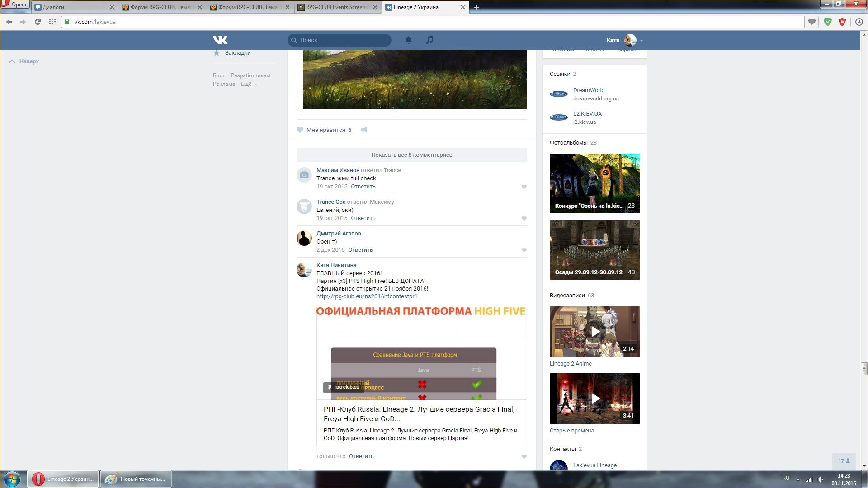This screenshot has height=488, width=868.
Task: Click Opera bookmark heart icon in address bar
Action: [812, 22]
